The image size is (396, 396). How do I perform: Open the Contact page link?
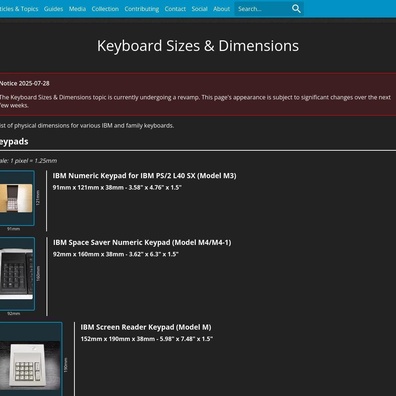pos(175,9)
